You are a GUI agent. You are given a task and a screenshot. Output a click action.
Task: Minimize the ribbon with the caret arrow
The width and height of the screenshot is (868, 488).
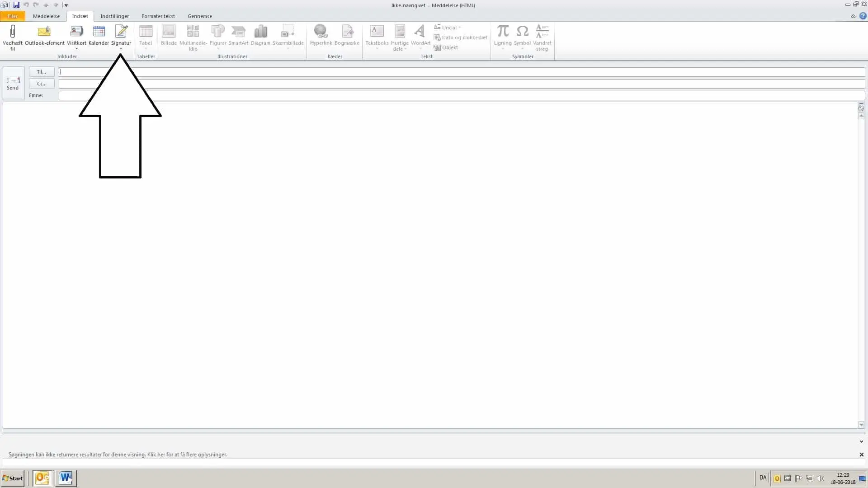tap(853, 16)
